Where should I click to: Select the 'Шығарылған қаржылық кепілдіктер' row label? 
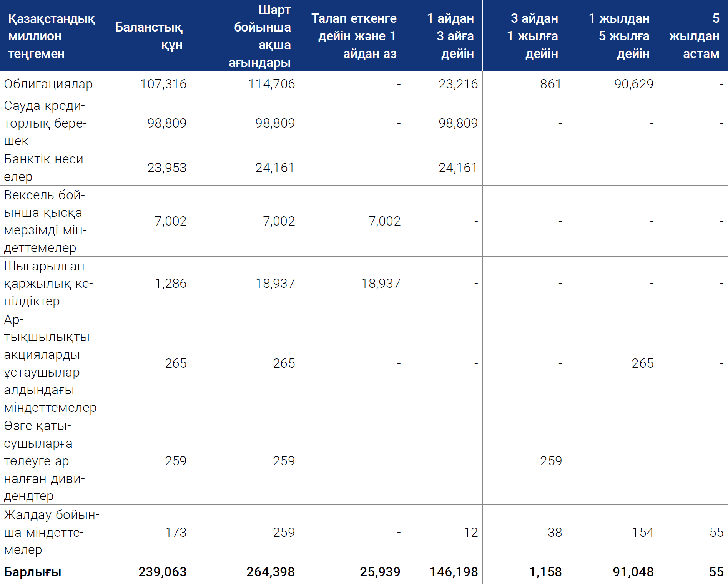tap(48, 284)
